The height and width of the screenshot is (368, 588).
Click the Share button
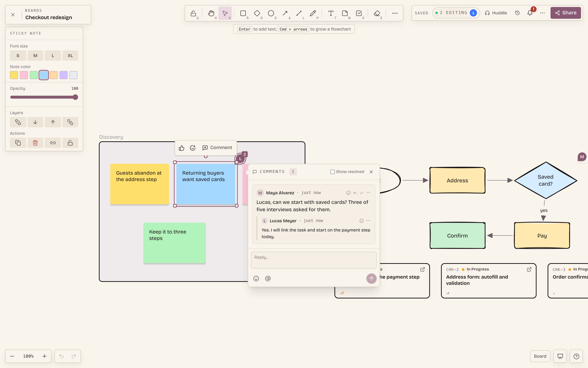[566, 13]
